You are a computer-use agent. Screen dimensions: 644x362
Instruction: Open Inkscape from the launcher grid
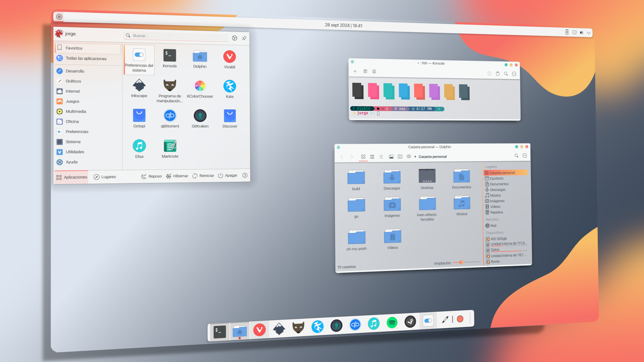(139, 88)
